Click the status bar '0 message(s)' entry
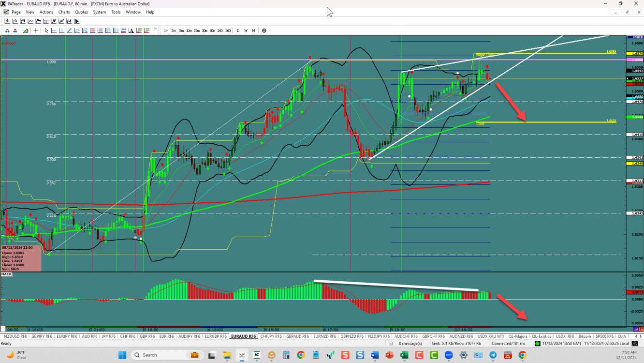 [410, 343]
